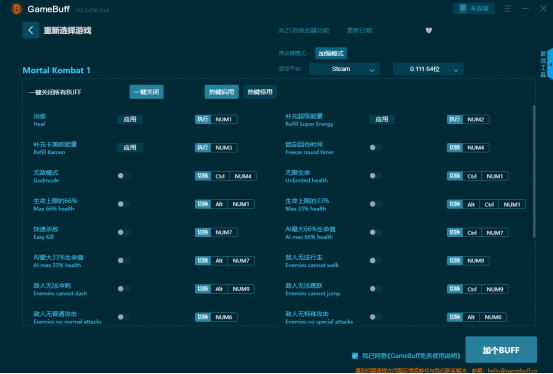The image size is (553, 374).
Task: Toggle Enemies cannot dash switch
Action: click(x=124, y=289)
